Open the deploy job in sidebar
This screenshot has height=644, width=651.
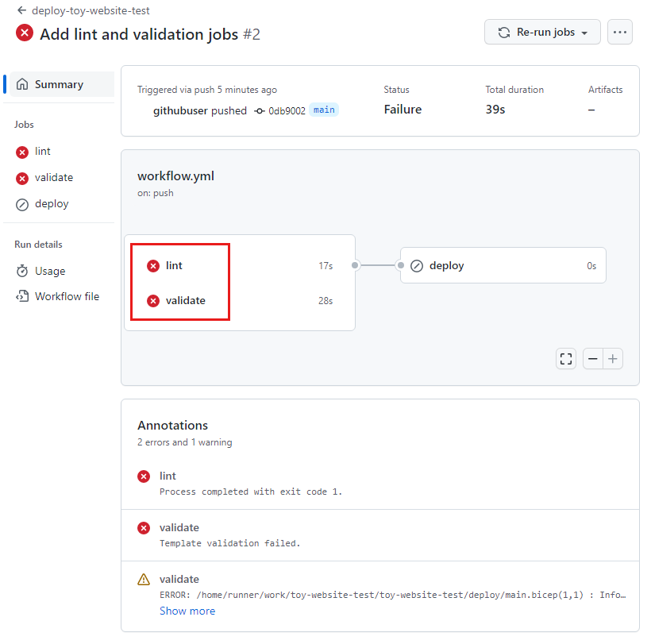[52, 204]
